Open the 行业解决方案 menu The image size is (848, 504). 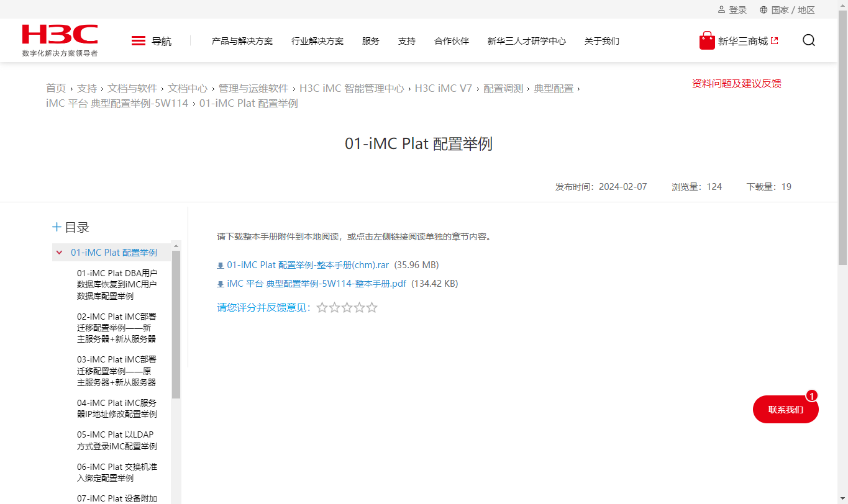point(317,41)
